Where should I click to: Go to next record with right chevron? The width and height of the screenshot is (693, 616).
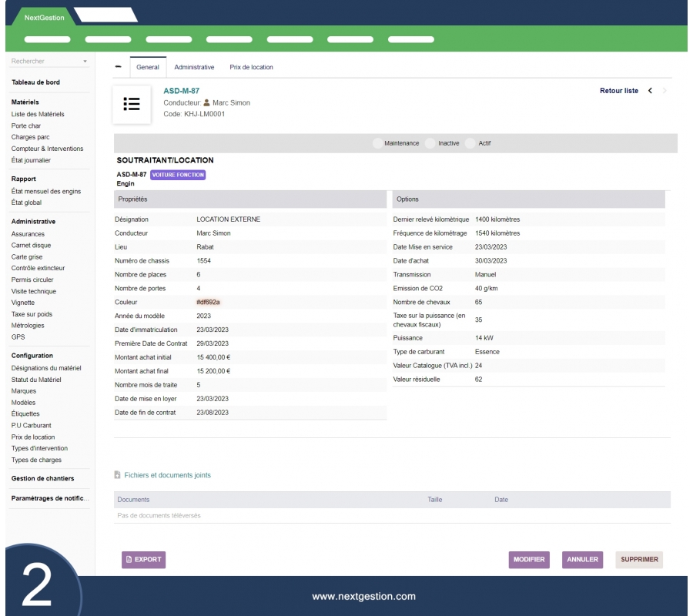click(665, 91)
